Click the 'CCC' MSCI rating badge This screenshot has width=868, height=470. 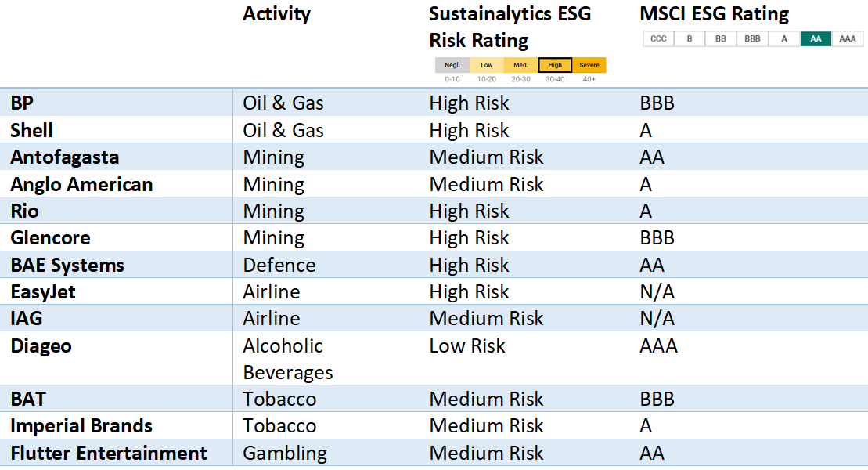(x=658, y=38)
